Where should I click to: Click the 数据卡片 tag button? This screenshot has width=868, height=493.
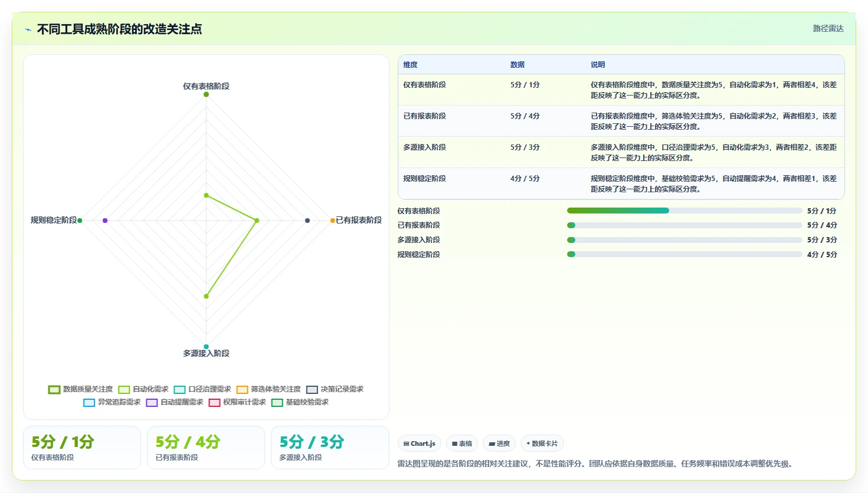[542, 443]
